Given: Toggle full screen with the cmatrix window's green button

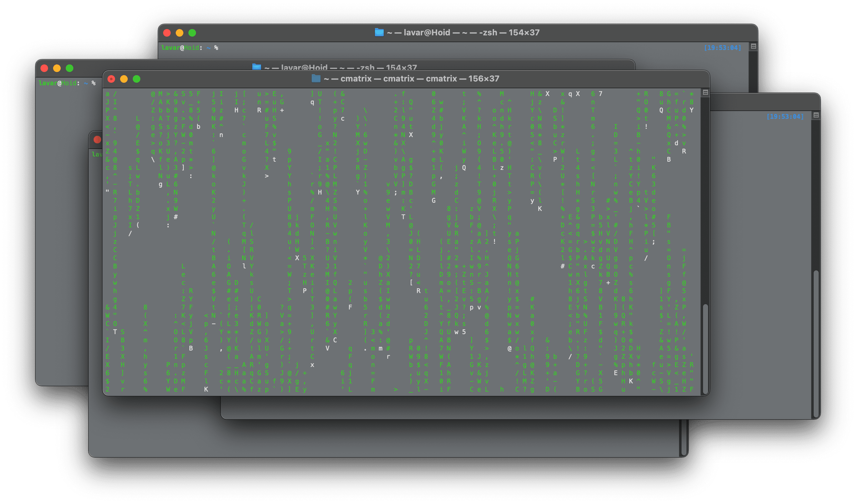Looking at the screenshot, I should (x=137, y=78).
